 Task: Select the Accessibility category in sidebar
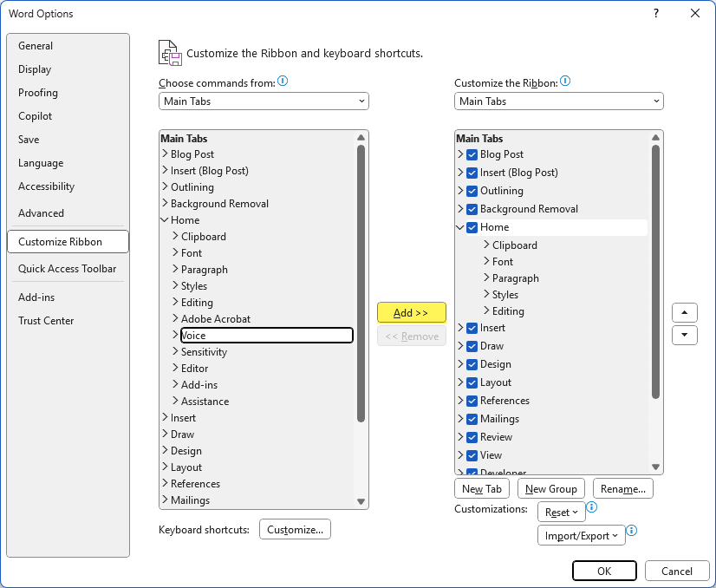pyautogui.click(x=68, y=186)
